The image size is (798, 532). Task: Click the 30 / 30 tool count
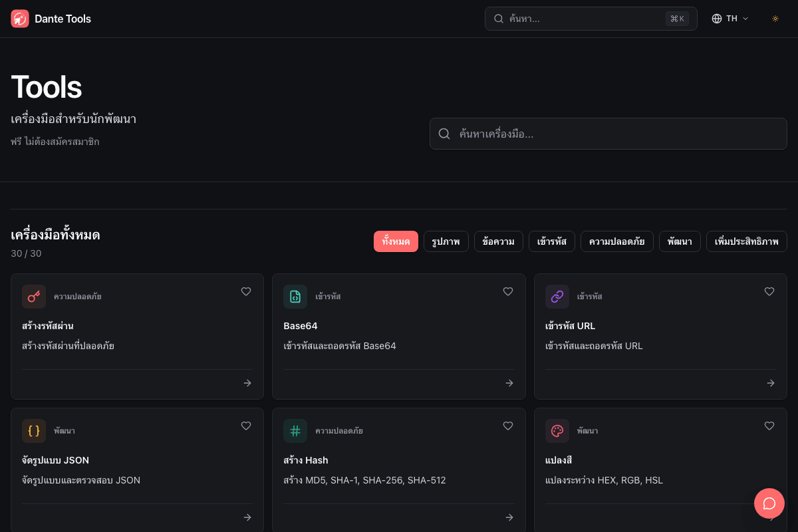coord(26,253)
